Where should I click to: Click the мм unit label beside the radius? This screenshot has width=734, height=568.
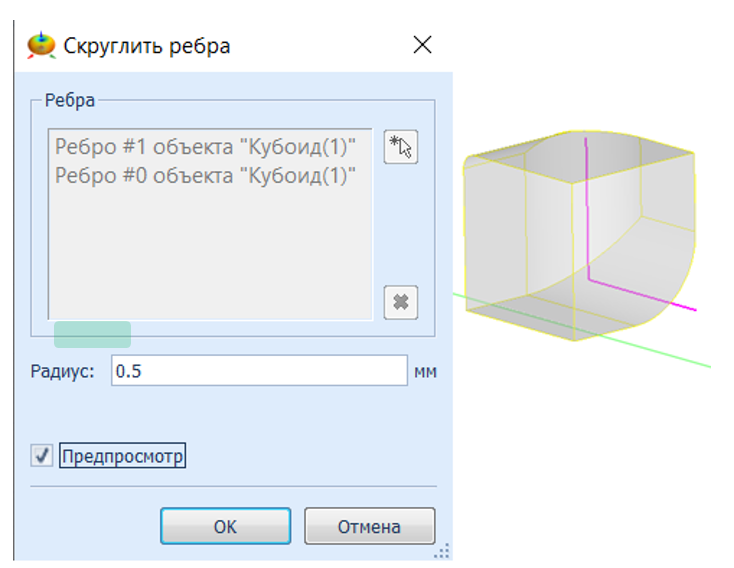point(425,372)
